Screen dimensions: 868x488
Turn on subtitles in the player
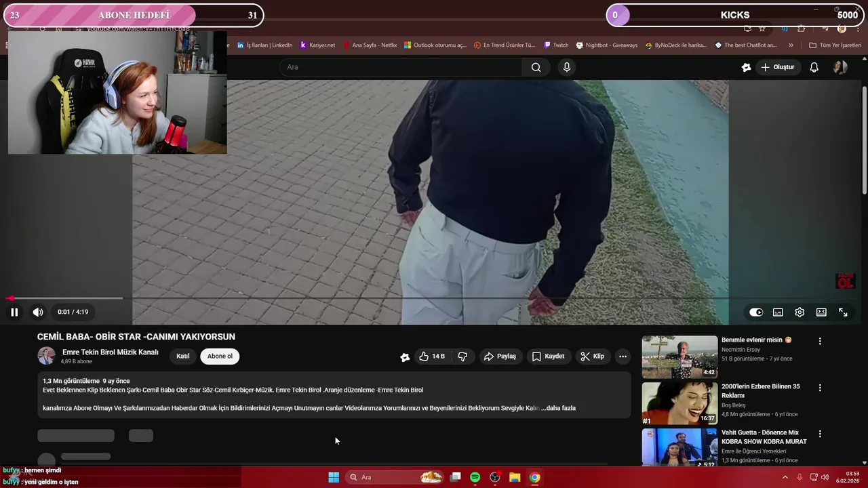point(778,312)
